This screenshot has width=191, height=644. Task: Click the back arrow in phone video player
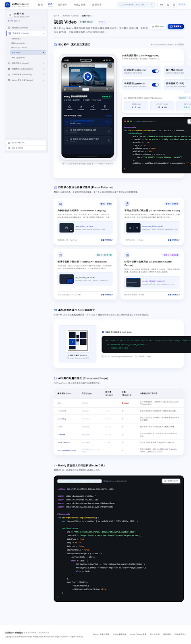(65, 66)
